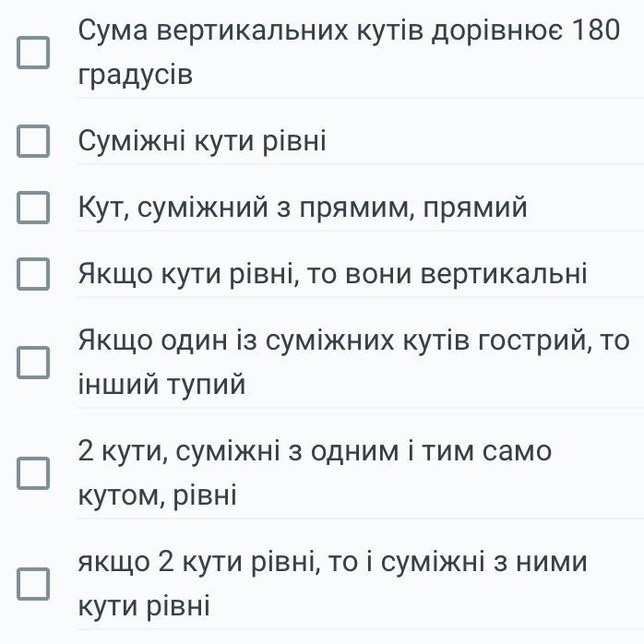Check the 'Суміжні кути рівні' checkbox
Image resolution: width=644 pixels, height=644 pixels.
click(x=34, y=142)
